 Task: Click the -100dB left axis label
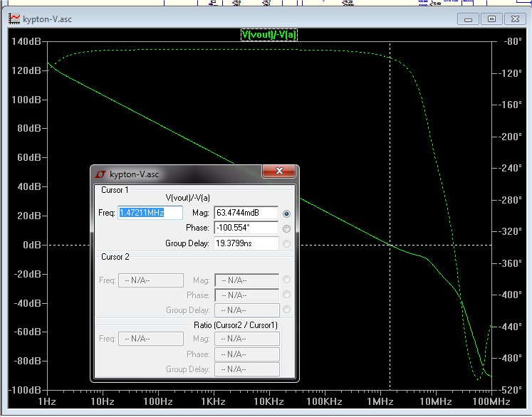click(24, 390)
